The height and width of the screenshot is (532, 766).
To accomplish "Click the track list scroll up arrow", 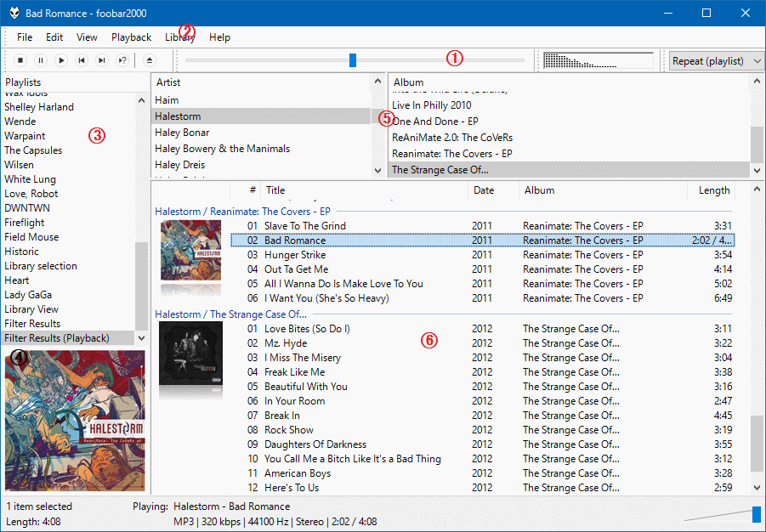I will (757, 189).
